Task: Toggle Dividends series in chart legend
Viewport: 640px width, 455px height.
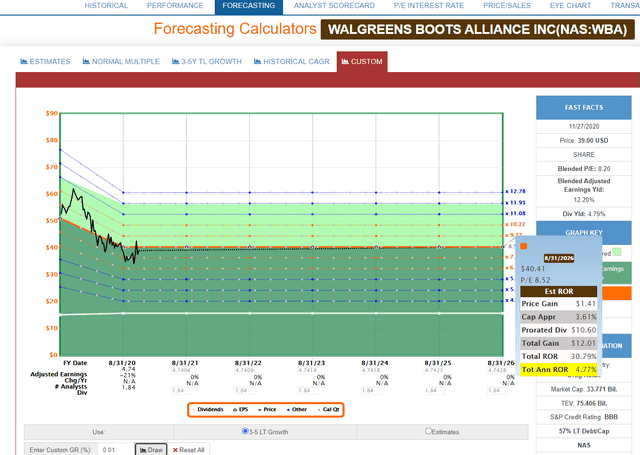Action: pyautogui.click(x=208, y=409)
